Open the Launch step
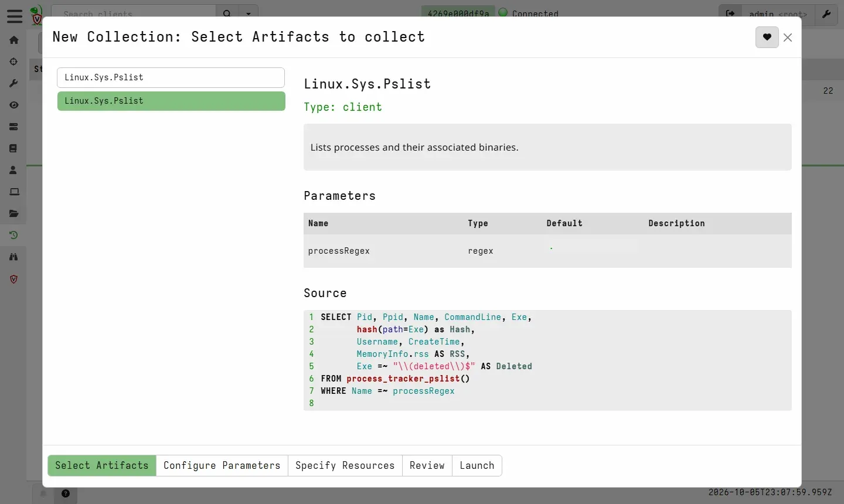Viewport: 844px width, 504px height. 477,465
